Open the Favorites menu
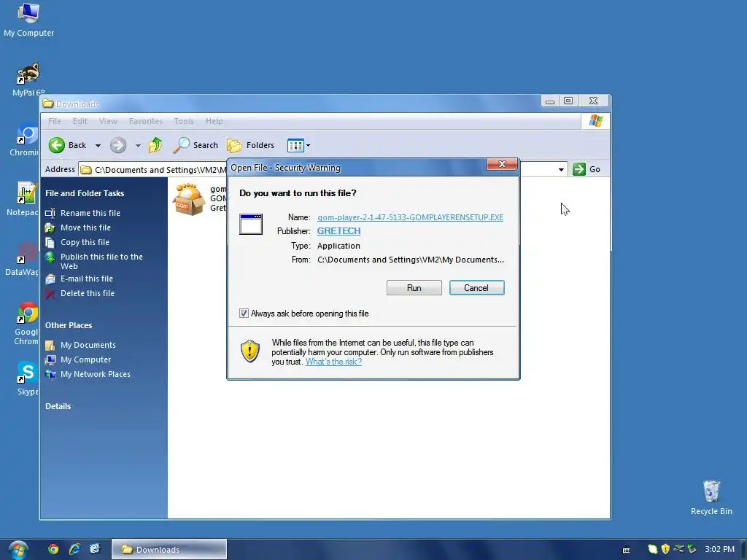The image size is (747, 560). tap(146, 121)
